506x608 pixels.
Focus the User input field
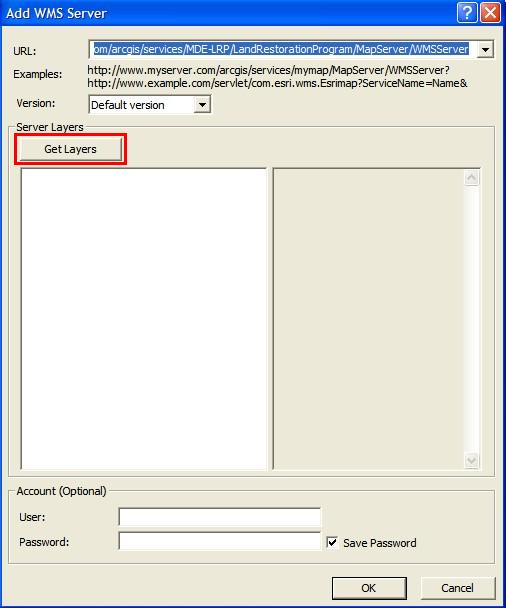219,517
